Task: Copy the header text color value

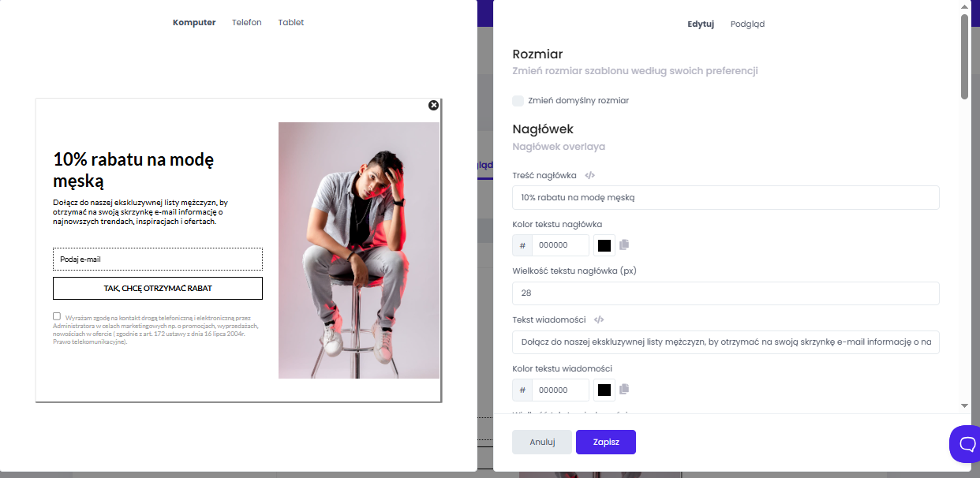Action: [624, 245]
